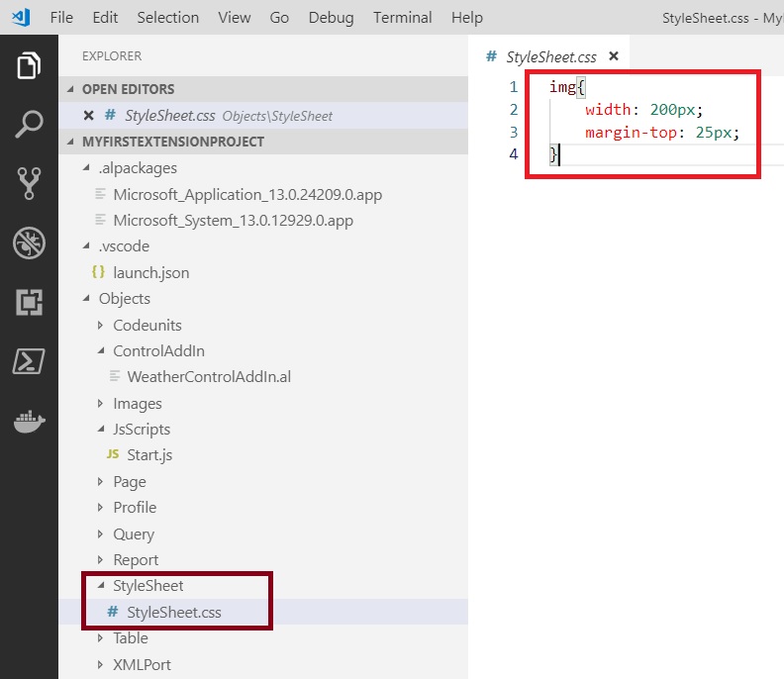Open the Selection menu
The width and height of the screenshot is (784, 679).
167,18
